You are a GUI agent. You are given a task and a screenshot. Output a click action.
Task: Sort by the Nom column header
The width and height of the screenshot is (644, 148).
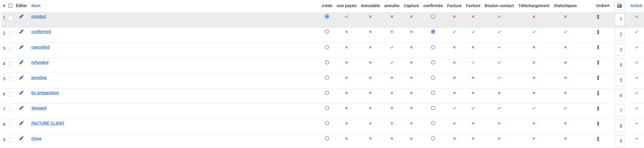36,6
